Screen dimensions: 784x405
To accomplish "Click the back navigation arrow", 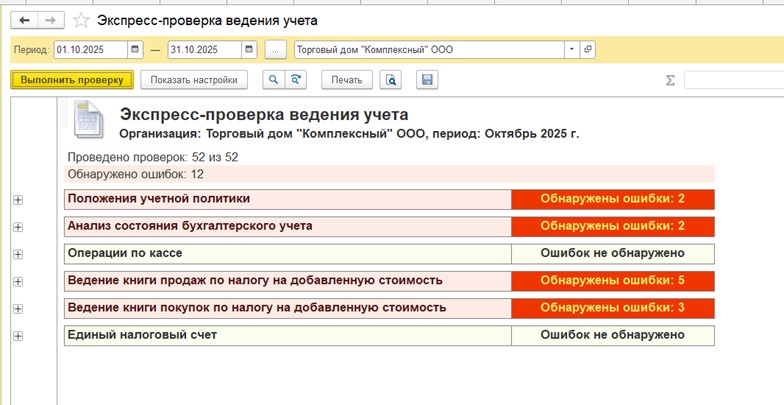I will coord(24,20).
